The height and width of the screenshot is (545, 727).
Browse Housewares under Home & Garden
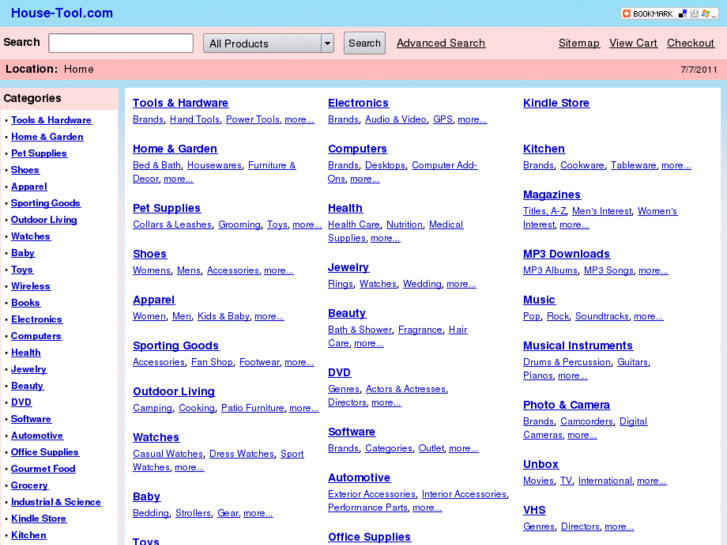click(x=214, y=166)
